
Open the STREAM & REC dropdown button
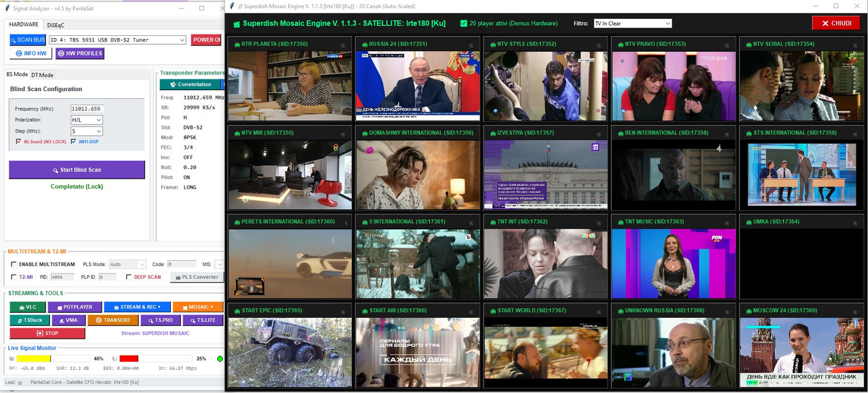[x=136, y=307]
